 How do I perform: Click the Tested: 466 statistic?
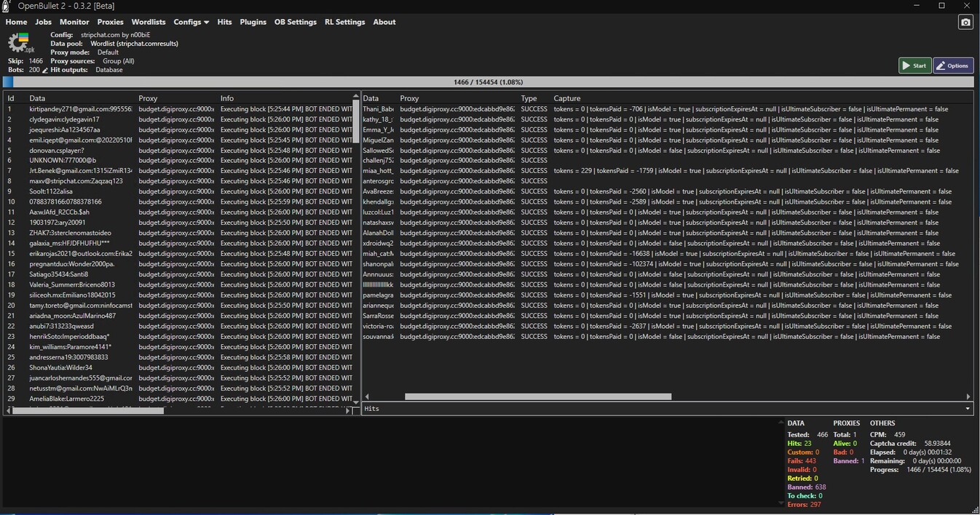tap(807, 434)
